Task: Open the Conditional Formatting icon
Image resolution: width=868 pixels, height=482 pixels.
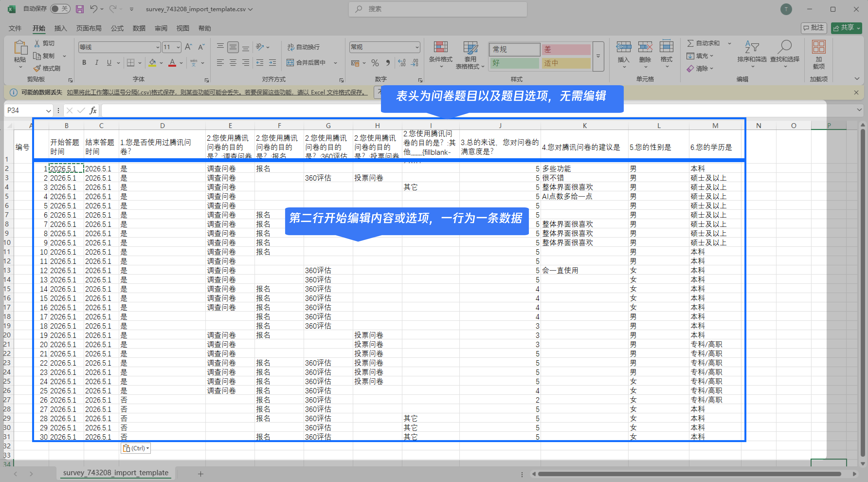Action: point(440,47)
